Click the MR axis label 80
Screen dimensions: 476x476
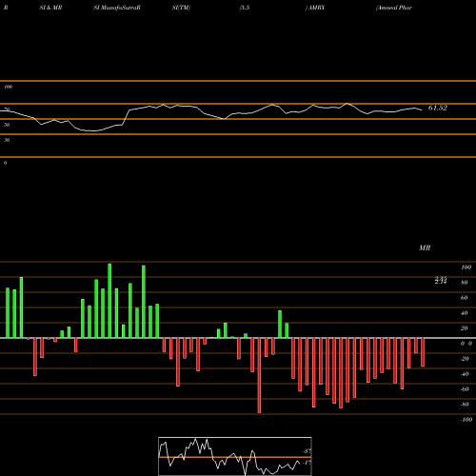click(465, 283)
